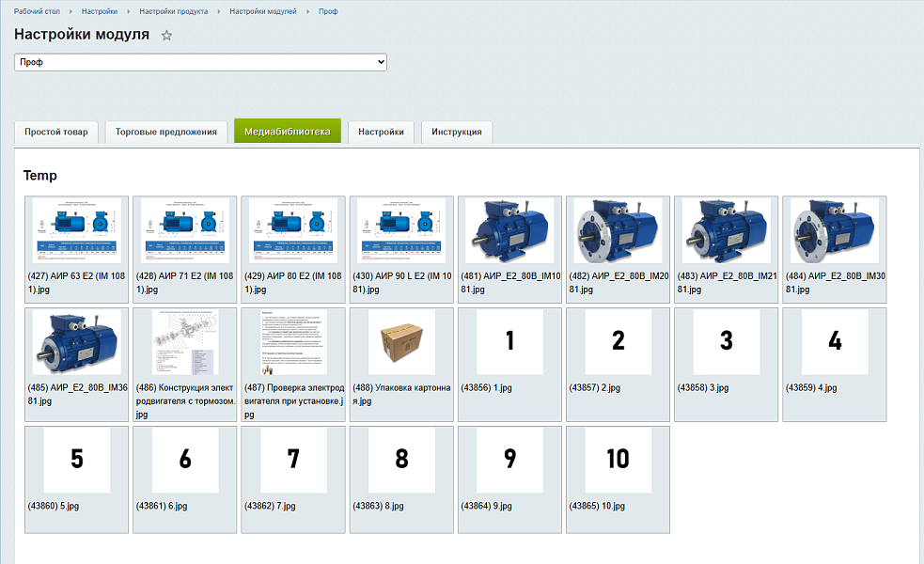Open the Торговые предложения tab
The height and width of the screenshot is (564, 924).
[x=165, y=132]
